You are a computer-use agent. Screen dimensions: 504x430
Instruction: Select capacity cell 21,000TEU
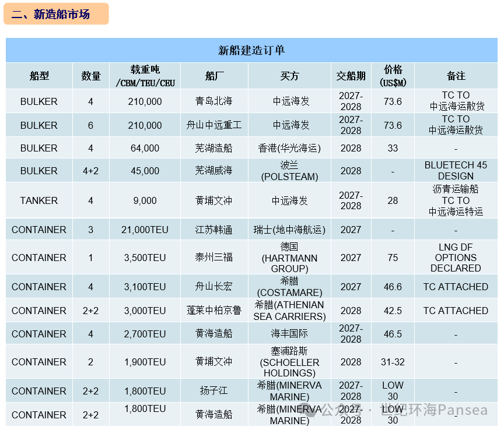pos(145,230)
